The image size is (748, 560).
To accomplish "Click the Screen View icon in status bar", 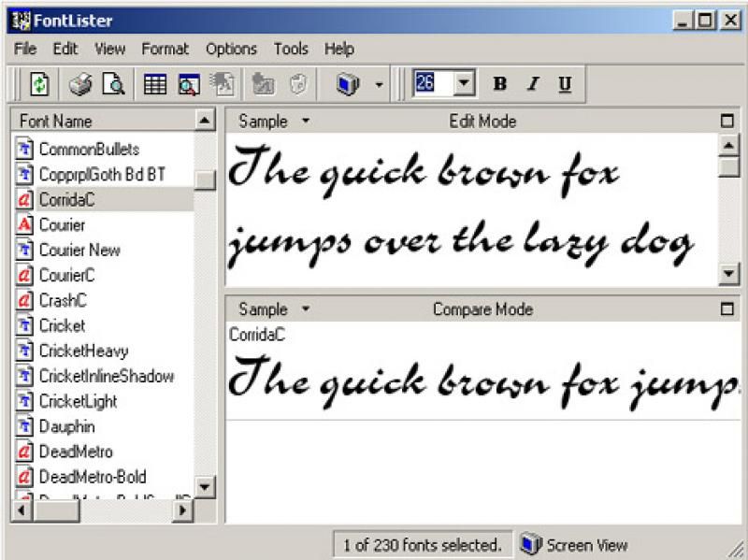I will (x=531, y=544).
